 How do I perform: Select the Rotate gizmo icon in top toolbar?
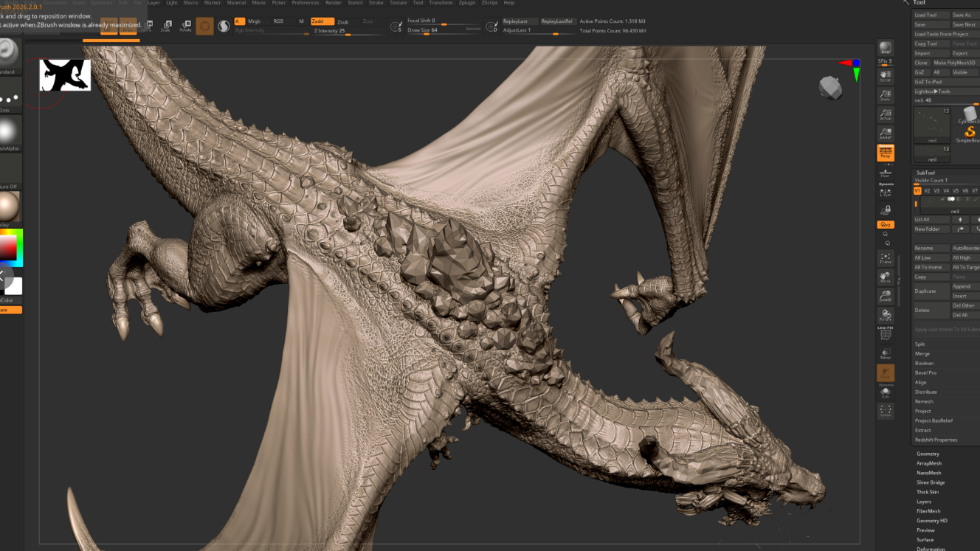click(186, 27)
